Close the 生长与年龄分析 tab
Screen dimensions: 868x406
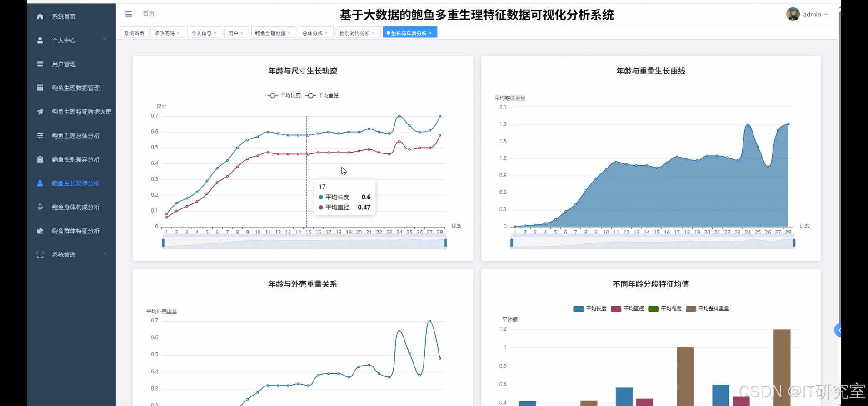pos(430,33)
